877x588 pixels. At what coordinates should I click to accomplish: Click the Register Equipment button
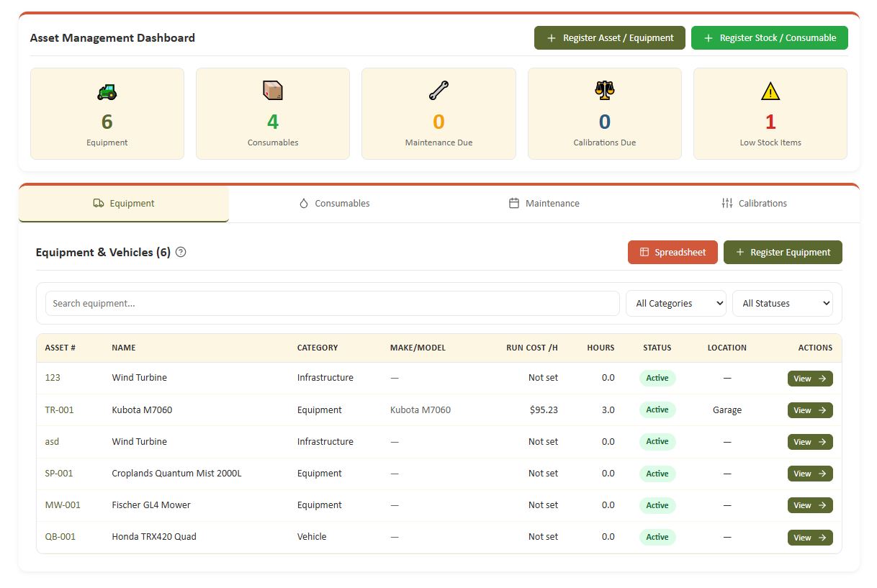coord(783,253)
